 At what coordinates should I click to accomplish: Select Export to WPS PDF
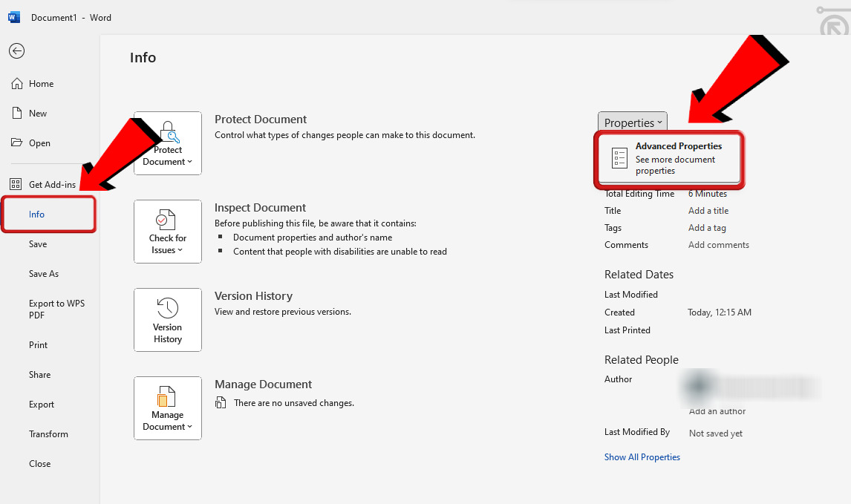coord(56,309)
